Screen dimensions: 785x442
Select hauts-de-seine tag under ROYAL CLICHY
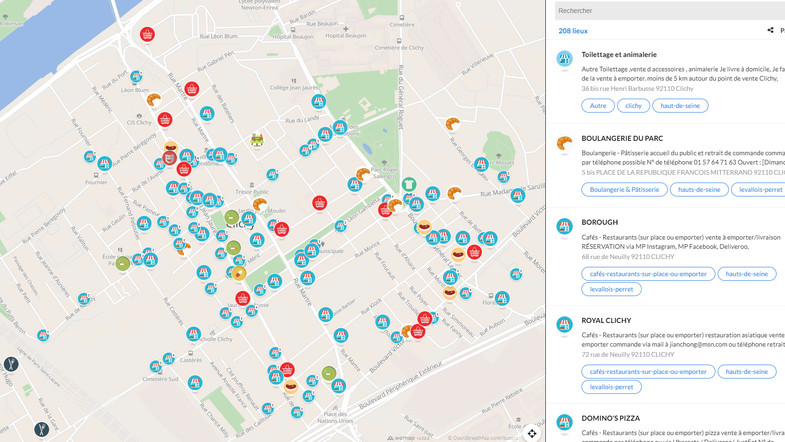point(746,371)
